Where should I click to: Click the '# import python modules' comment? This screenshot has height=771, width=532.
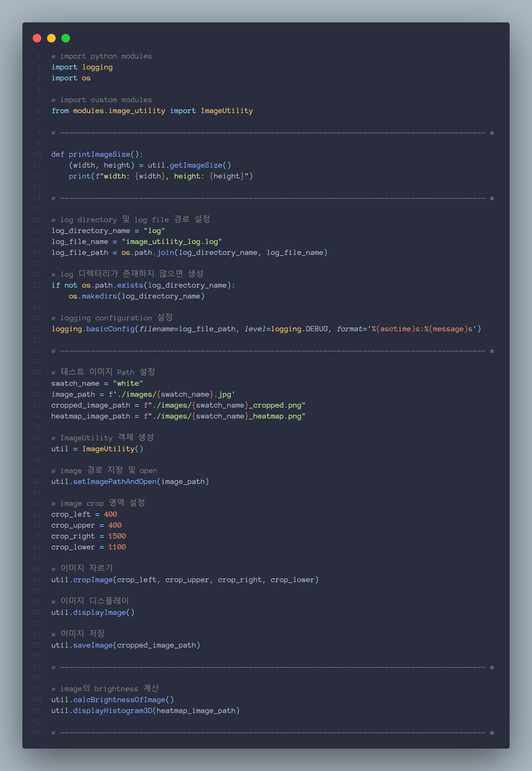pyautogui.click(x=102, y=56)
